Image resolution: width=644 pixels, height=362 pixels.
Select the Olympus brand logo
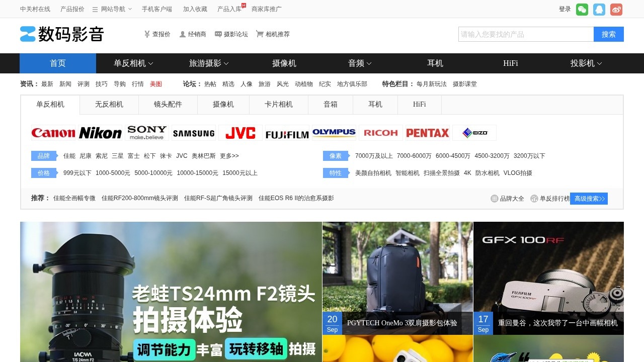(334, 133)
